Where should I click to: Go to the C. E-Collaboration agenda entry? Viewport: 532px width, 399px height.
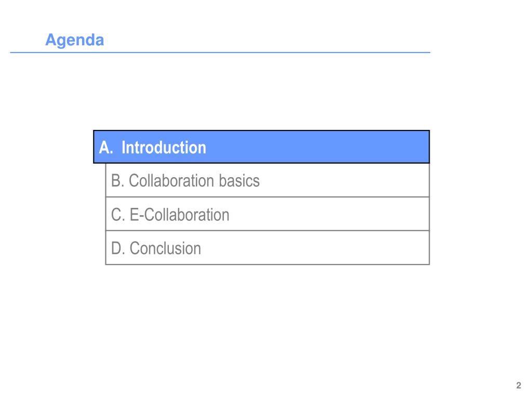point(268,214)
